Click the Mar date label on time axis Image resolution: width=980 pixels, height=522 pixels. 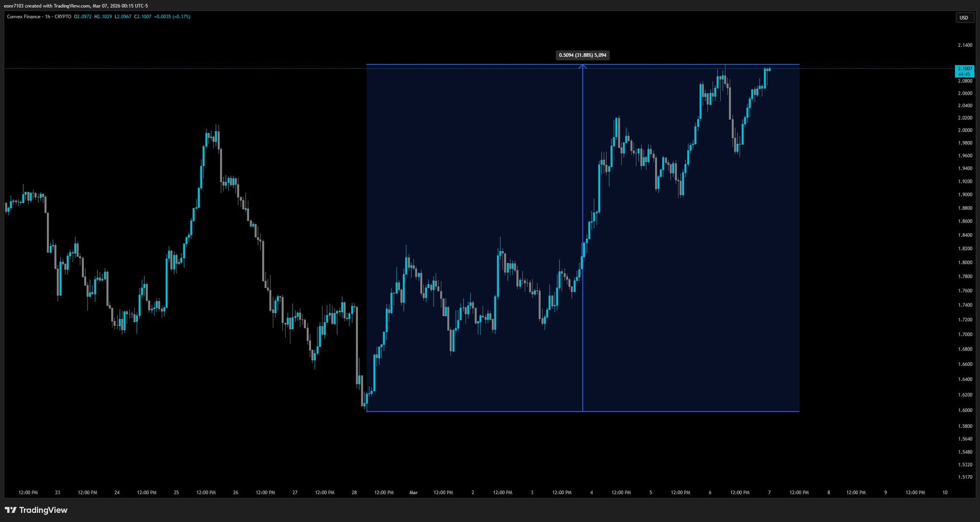[x=413, y=492]
